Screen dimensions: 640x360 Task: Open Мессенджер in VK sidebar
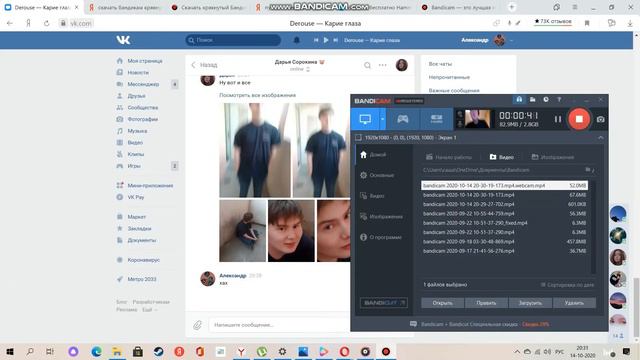138,84
